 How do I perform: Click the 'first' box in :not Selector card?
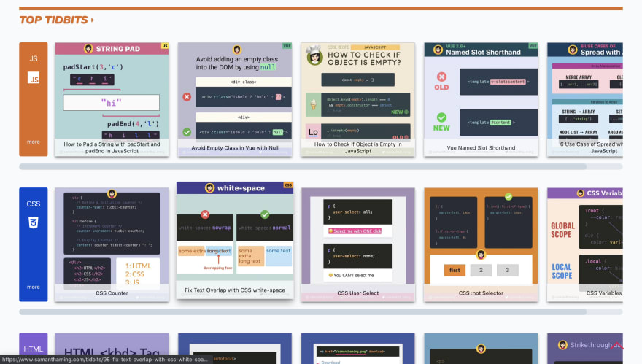[x=455, y=270]
